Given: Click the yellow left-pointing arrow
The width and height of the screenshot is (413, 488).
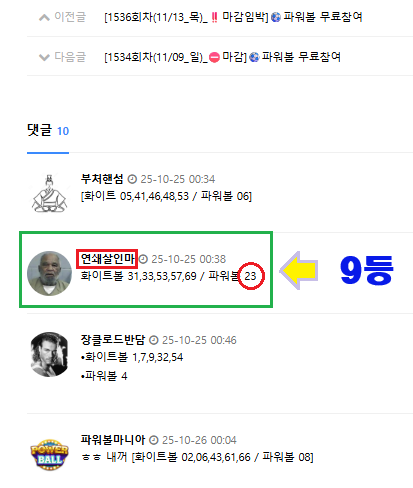Looking at the screenshot, I should [299, 270].
